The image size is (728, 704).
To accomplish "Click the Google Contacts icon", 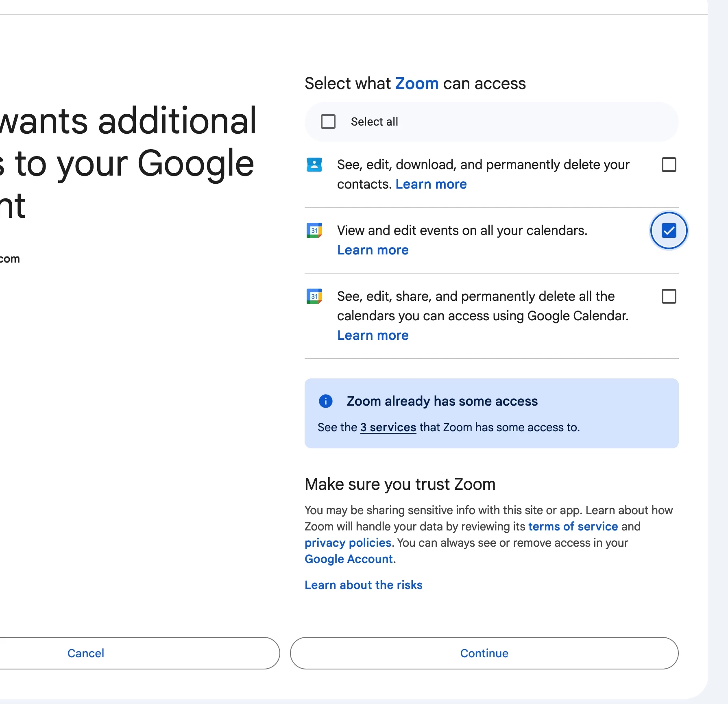I will click(314, 165).
